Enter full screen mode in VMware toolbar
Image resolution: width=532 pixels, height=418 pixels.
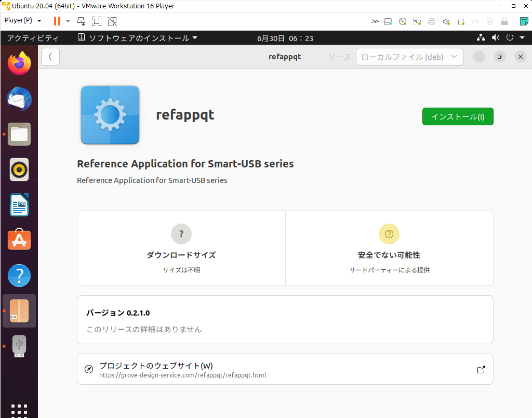(97, 21)
